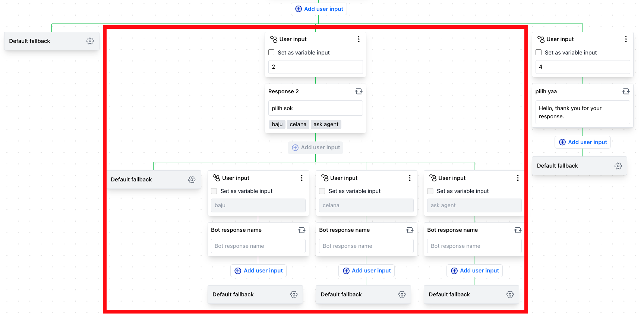Click the user input field containing "4"
Viewport: 644px width, 318px height.
[583, 67]
